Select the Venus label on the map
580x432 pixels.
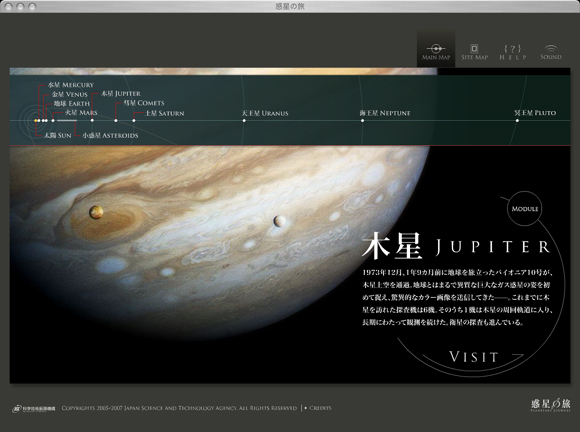tap(70, 94)
